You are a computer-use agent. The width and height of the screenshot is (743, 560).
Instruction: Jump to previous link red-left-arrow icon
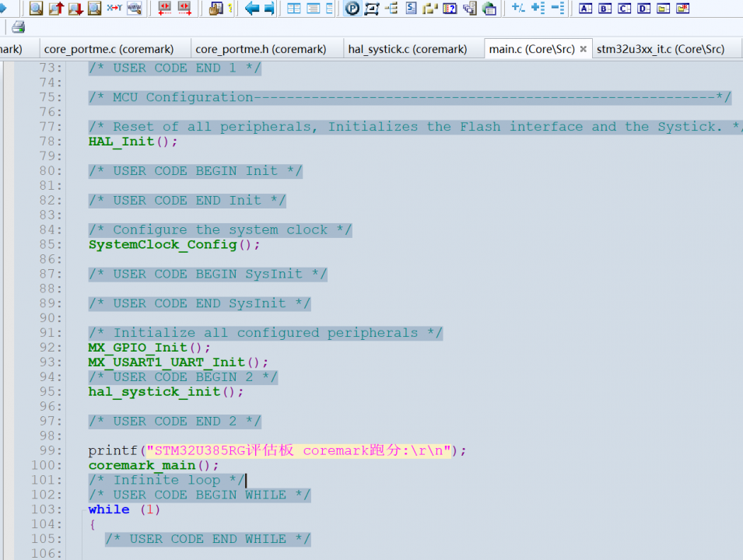tap(165, 8)
